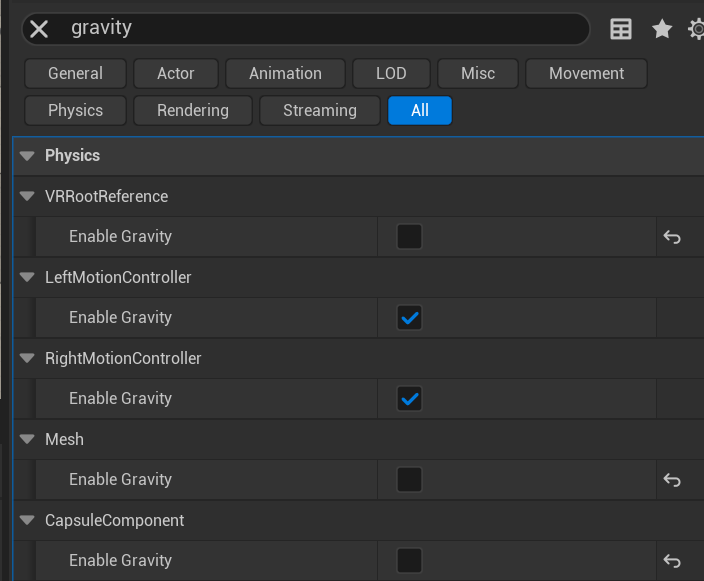Open the property matrix table view
704x581 pixels.
tap(621, 29)
